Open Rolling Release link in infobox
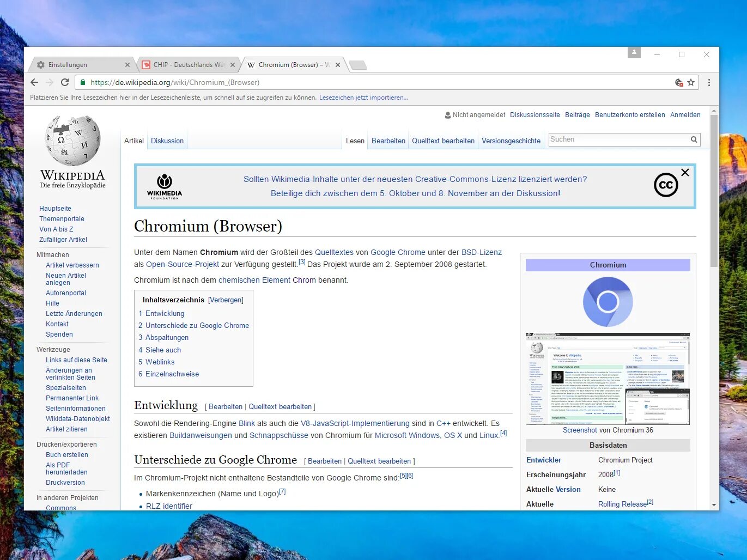Image resolution: width=747 pixels, height=560 pixels. click(622, 504)
